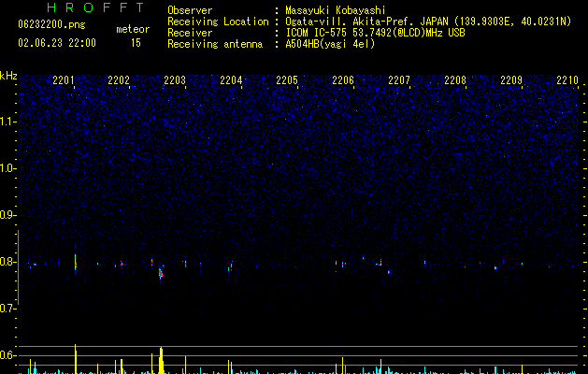Click the 2205 time marker

point(287,80)
